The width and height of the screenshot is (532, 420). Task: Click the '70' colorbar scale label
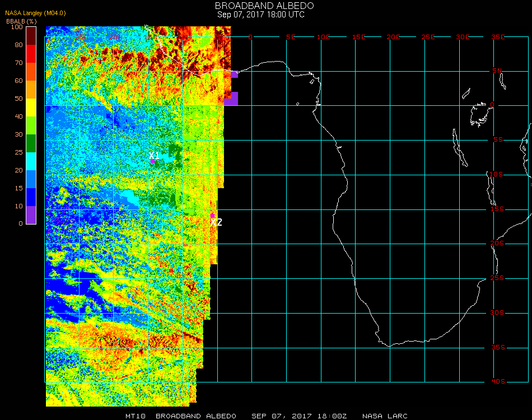click(18, 63)
